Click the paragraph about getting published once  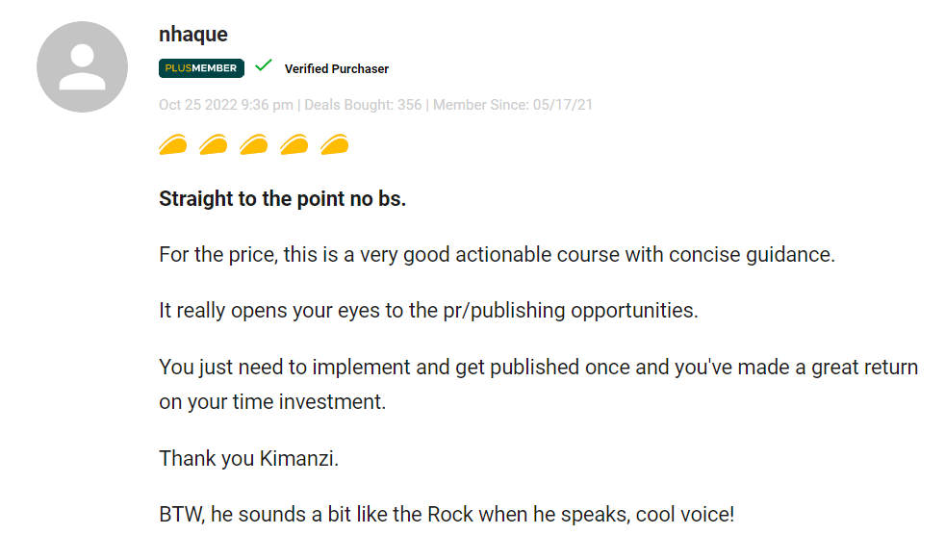coord(538,385)
